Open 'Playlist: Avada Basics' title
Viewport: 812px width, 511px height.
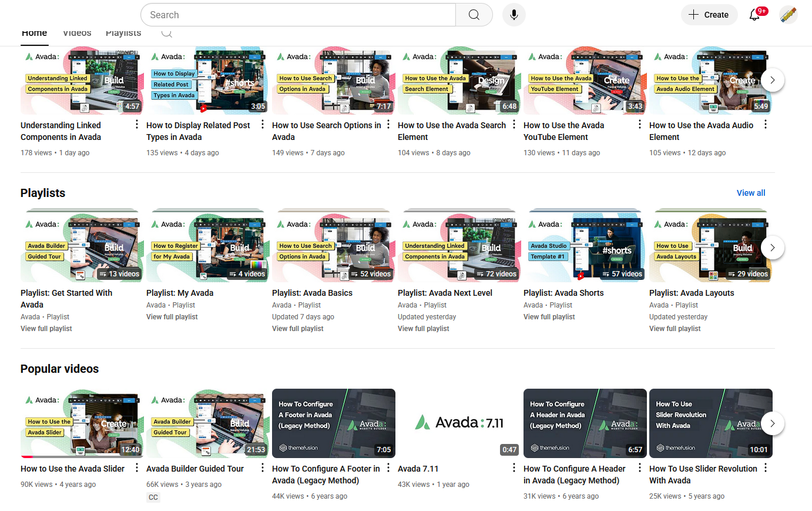312,293
